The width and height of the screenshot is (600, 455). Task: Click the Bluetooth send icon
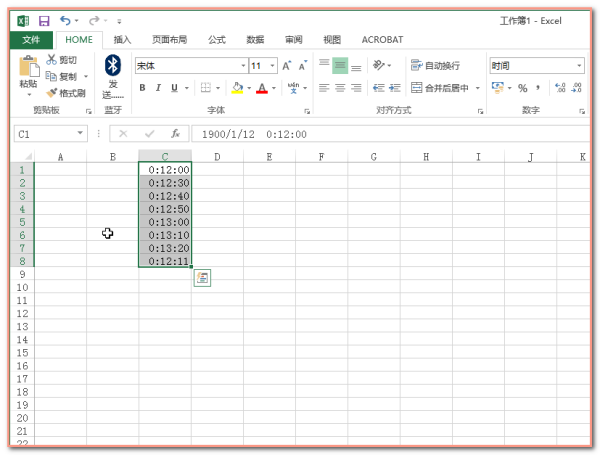tap(113, 66)
